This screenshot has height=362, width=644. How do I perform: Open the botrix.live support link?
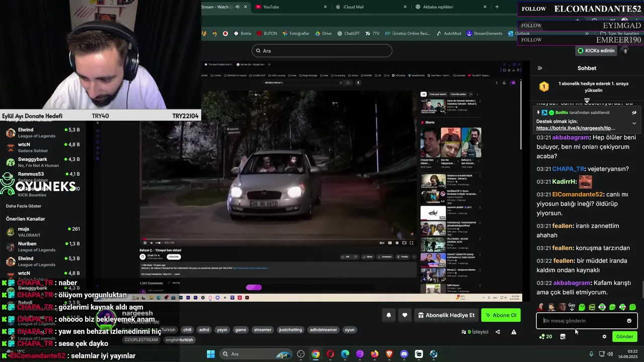point(576,128)
